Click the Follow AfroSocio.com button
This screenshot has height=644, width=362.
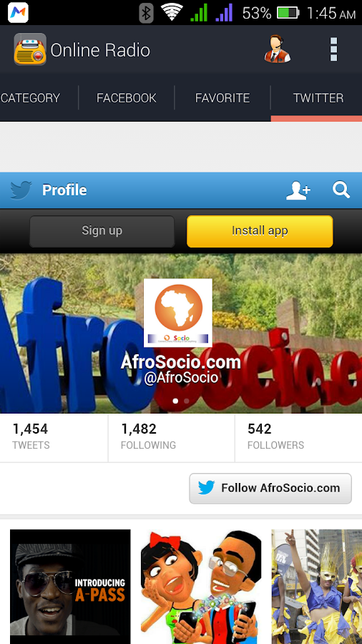pyautogui.click(x=270, y=488)
